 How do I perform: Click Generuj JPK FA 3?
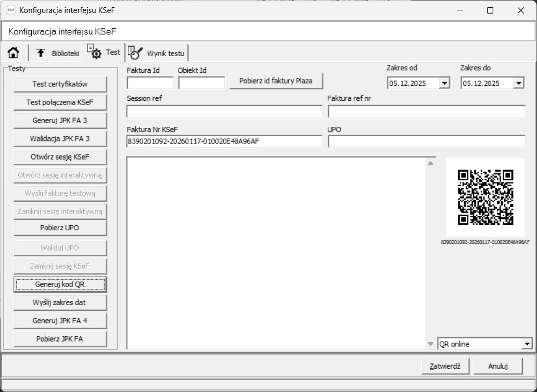click(60, 121)
